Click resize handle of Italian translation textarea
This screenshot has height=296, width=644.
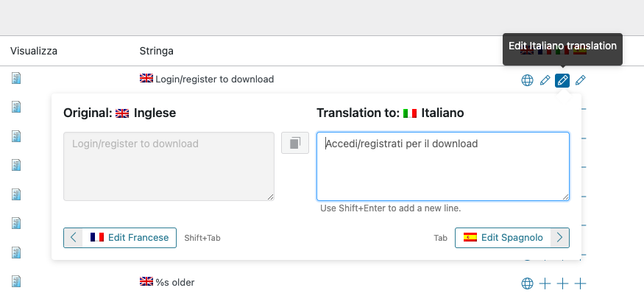click(565, 197)
